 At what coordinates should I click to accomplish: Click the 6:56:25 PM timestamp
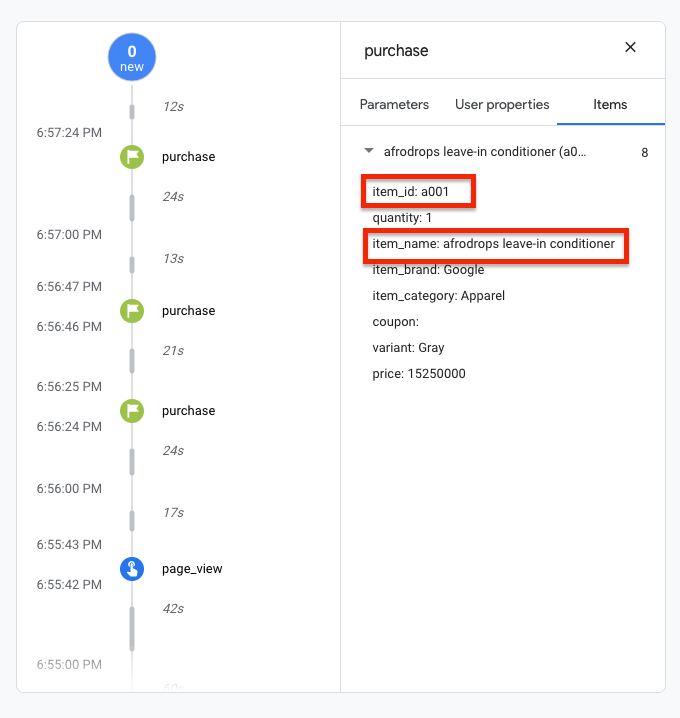click(x=69, y=386)
